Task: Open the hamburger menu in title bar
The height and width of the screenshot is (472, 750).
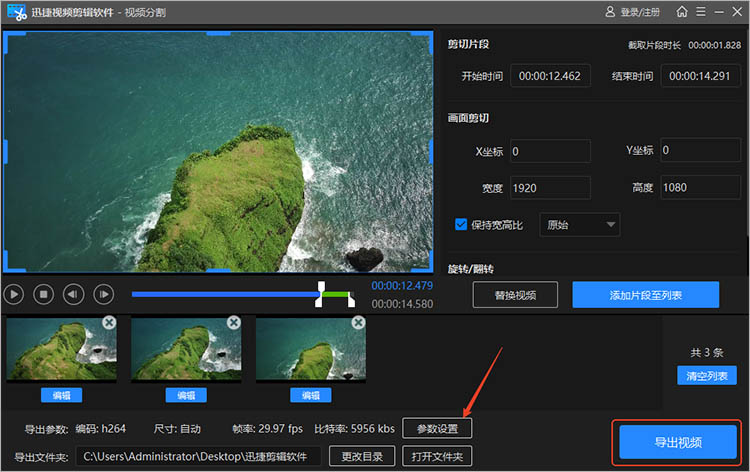Action: [701, 11]
